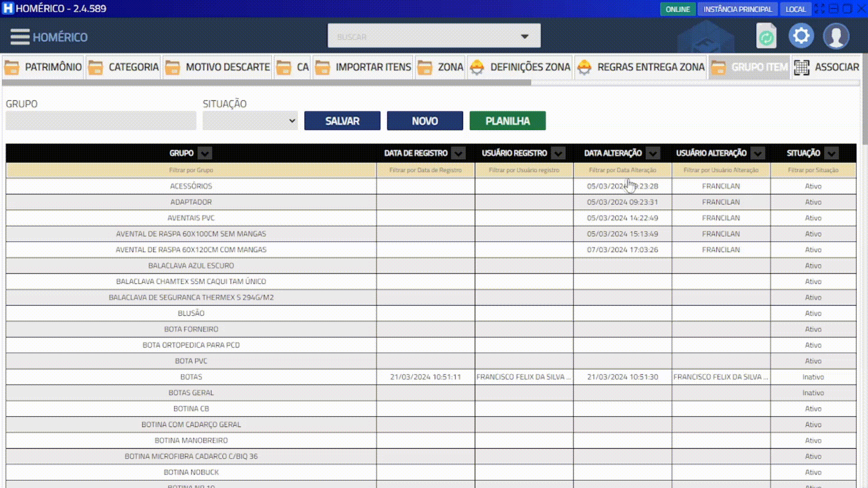
Task: Click the QR code icon beside ASSOCIAR
Action: [x=802, y=67]
